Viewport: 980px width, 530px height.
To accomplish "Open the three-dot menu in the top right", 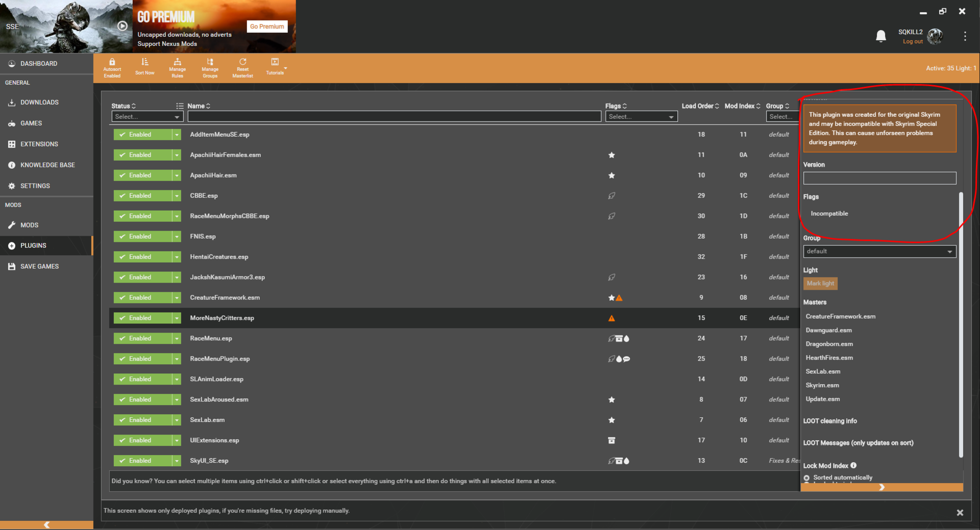I will click(965, 36).
